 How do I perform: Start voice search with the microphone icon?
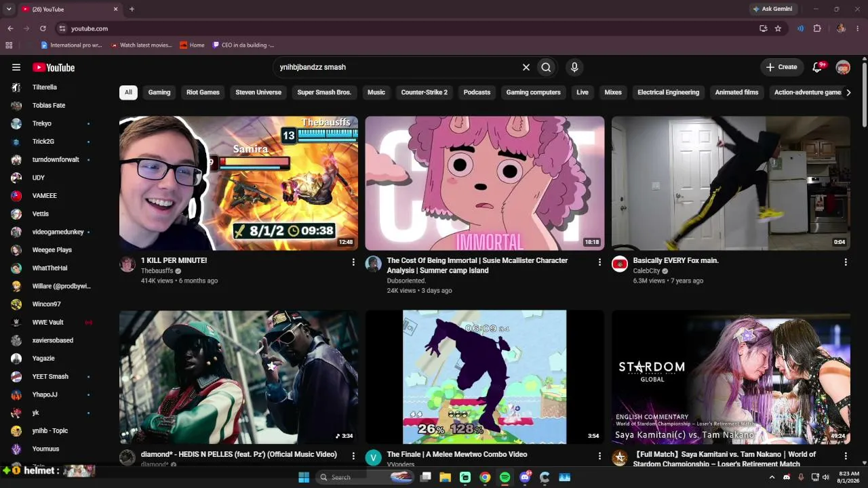coord(574,67)
